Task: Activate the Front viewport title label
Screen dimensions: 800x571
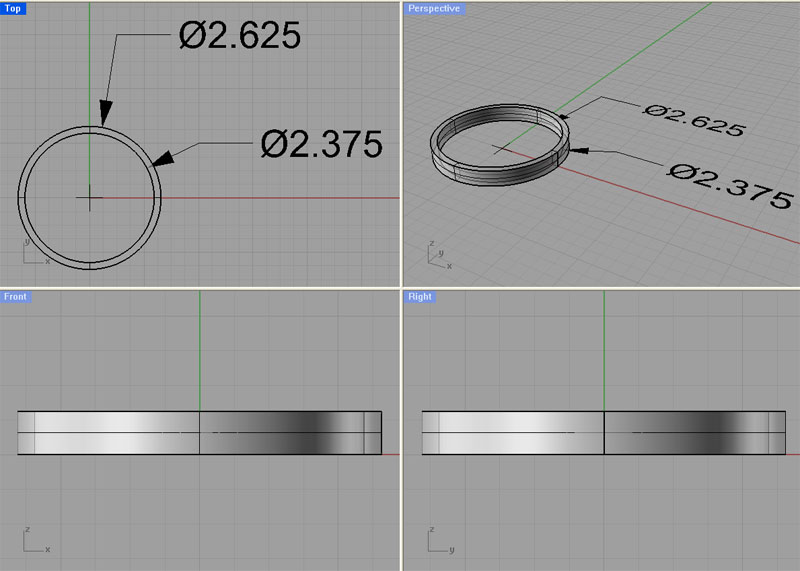Action: pyautogui.click(x=16, y=297)
